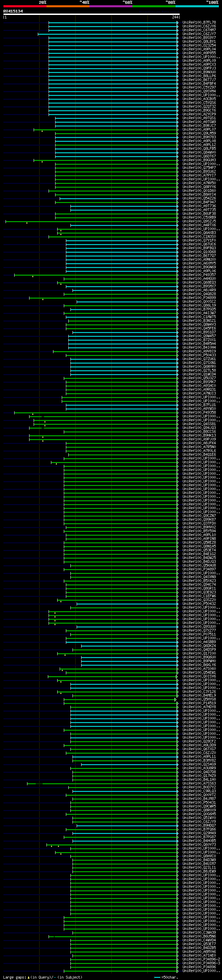Viewport: 222px width, 980px height.
Task: Click the UniRef100_Q28CF2 label
Action: click(199, 741)
